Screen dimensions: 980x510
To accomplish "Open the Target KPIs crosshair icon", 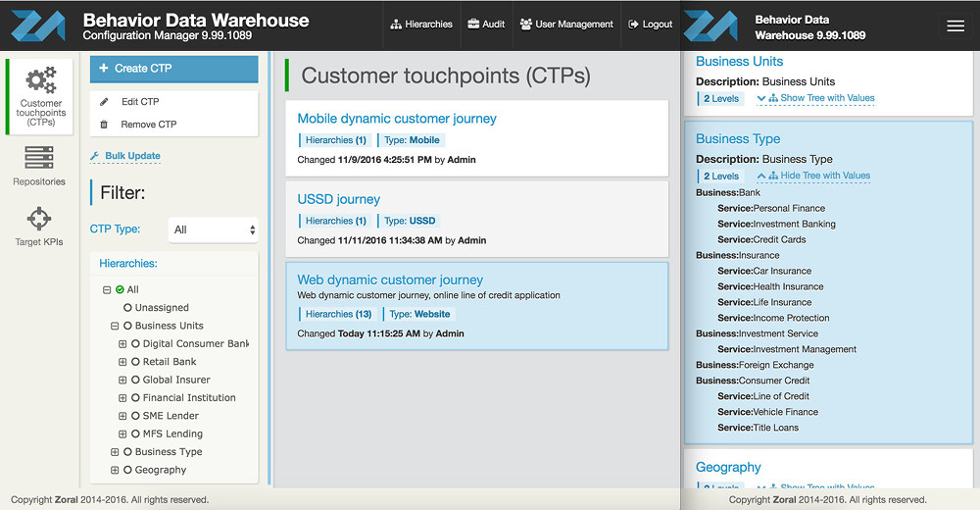I will (x=39, y=219).
